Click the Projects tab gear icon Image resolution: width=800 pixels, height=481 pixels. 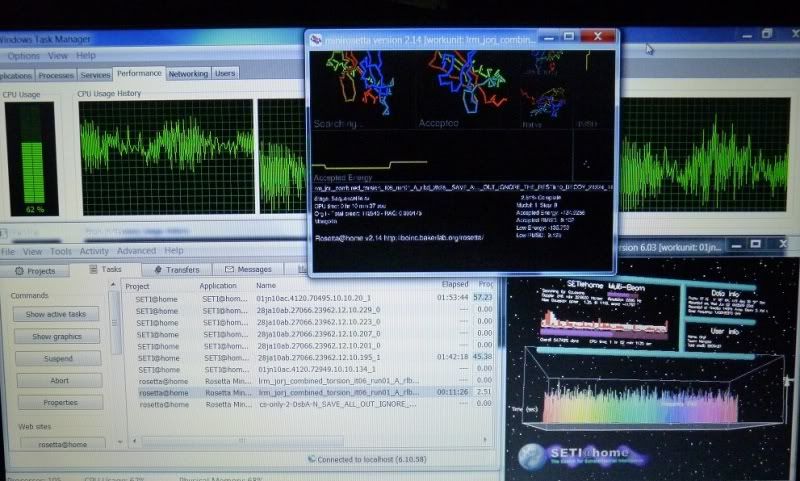[x=19, y=270]
